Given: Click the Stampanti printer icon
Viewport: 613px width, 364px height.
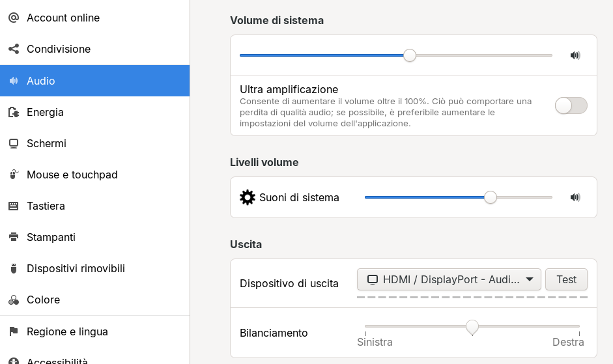Looking at the screenshot, I should pyautogui.click(x=14, y=237).
